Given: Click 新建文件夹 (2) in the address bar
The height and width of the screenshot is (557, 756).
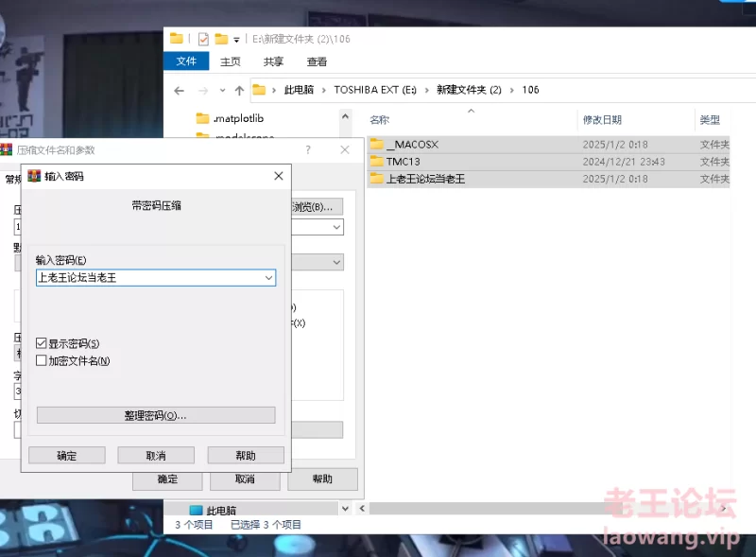Looking at the screenshot, I should pos(469,90).
